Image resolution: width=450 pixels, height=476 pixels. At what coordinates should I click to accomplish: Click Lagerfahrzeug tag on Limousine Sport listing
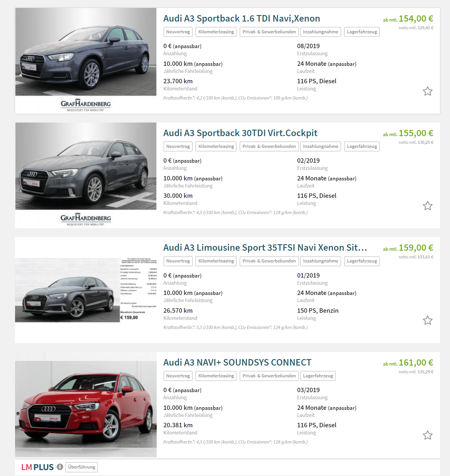[x=362, y=261]
